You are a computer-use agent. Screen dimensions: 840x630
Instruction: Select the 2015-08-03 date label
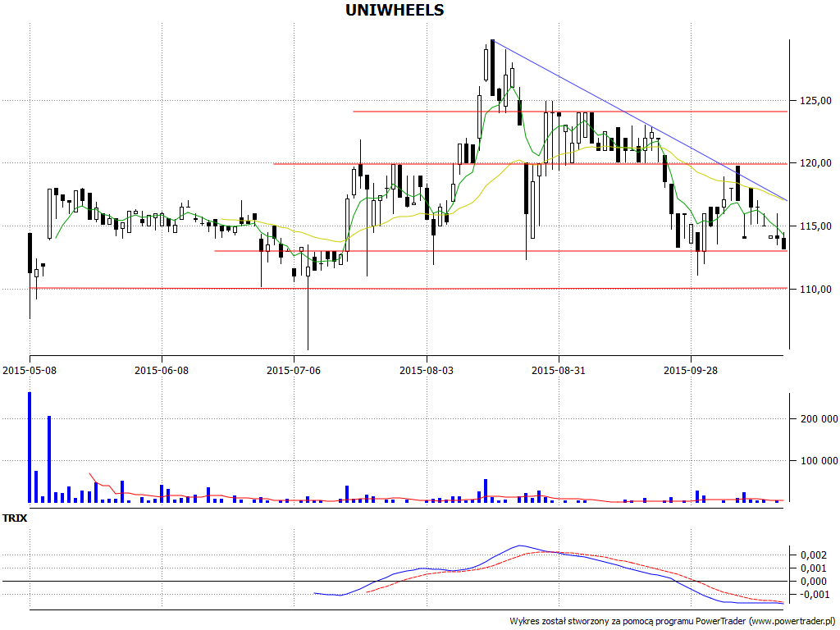point(427,370)
